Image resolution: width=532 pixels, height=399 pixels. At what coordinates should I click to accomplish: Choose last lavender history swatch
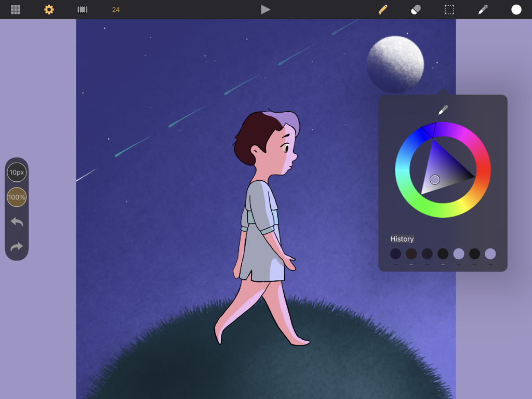490,254
